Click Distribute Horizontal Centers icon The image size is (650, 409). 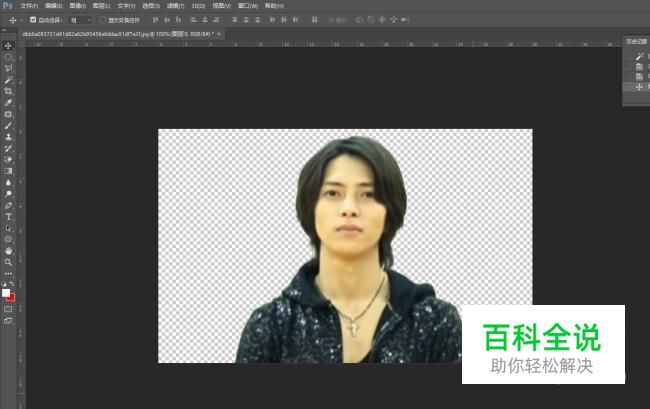284,19
